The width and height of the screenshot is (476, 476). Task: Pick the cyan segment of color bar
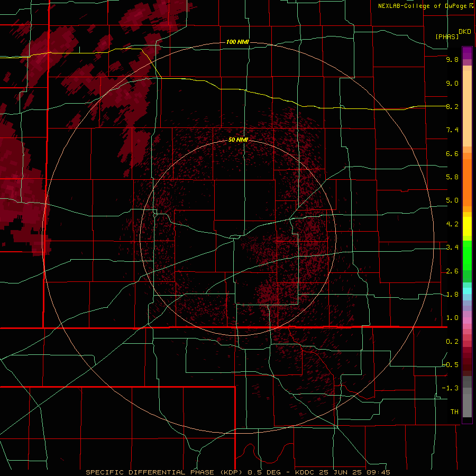[467, 290]
